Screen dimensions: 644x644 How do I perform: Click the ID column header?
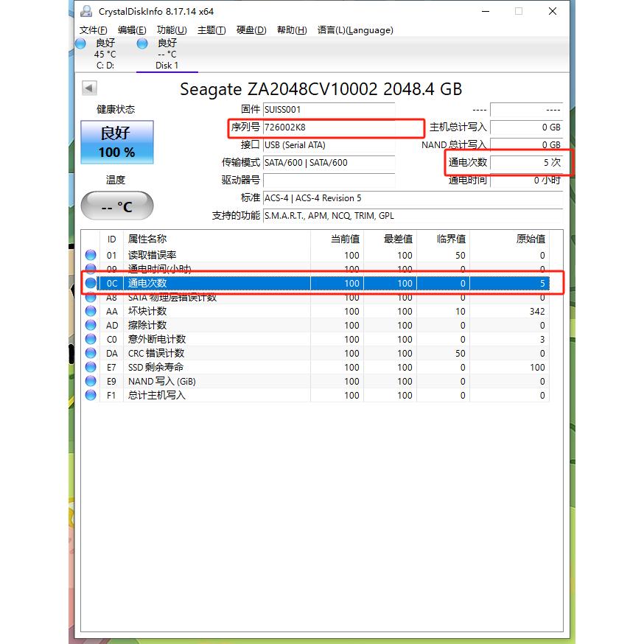click(x=112, y=239)
